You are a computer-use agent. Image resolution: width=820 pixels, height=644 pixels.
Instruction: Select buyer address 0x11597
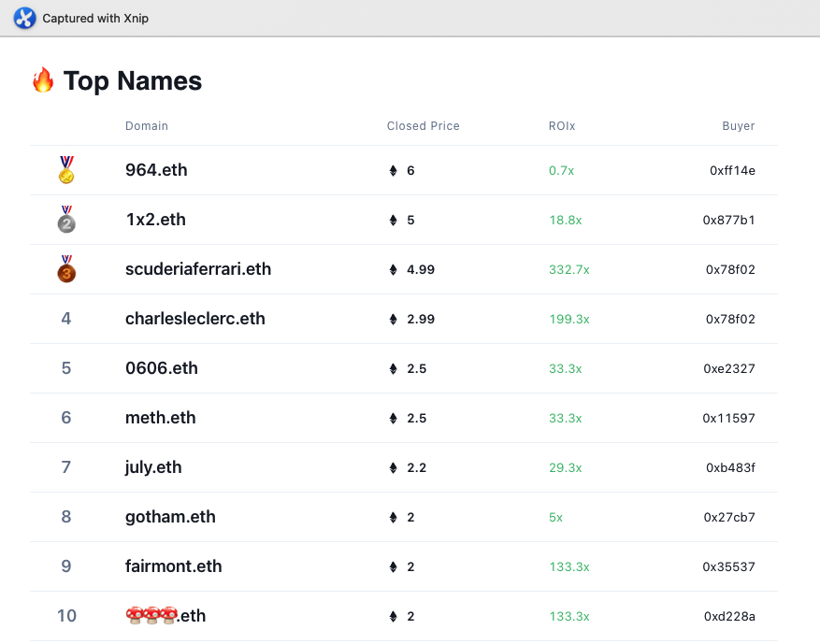pyautogui.click(x=729, y=418)
